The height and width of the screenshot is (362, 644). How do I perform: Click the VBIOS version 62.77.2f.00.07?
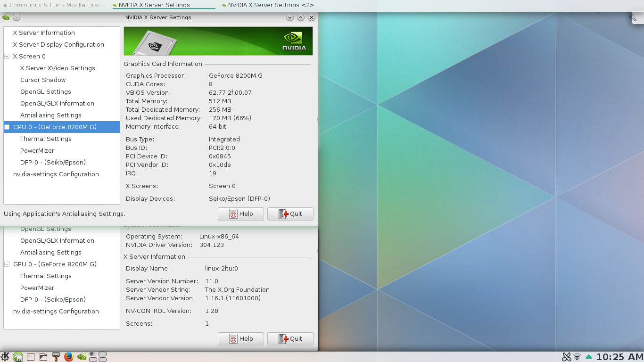(230, 92)
